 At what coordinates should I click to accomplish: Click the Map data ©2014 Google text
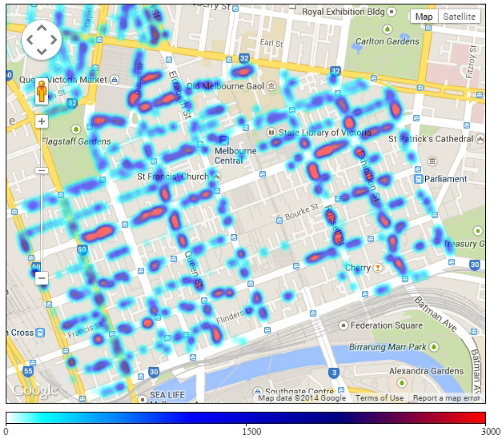pyautogui.click(x=302, y=398)
